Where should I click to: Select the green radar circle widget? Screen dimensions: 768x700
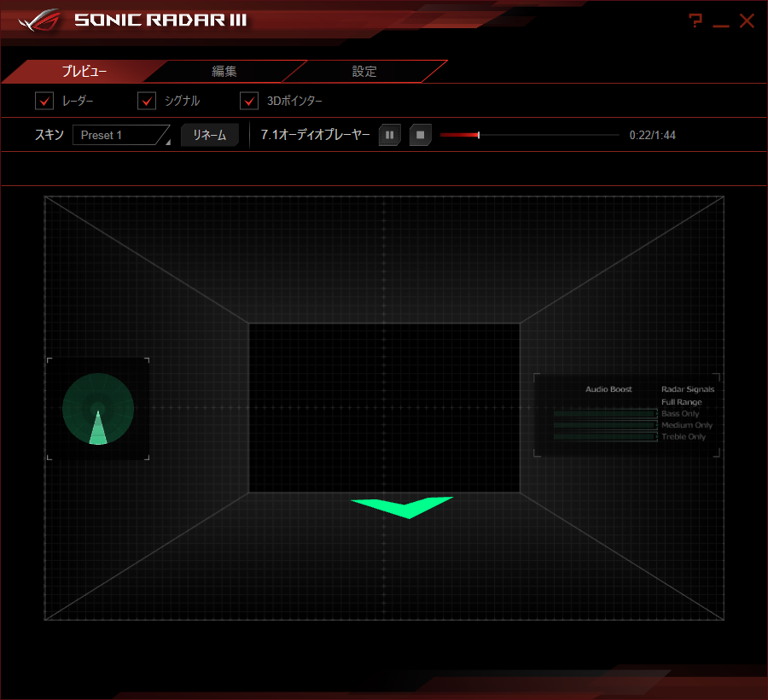[98, 409]
